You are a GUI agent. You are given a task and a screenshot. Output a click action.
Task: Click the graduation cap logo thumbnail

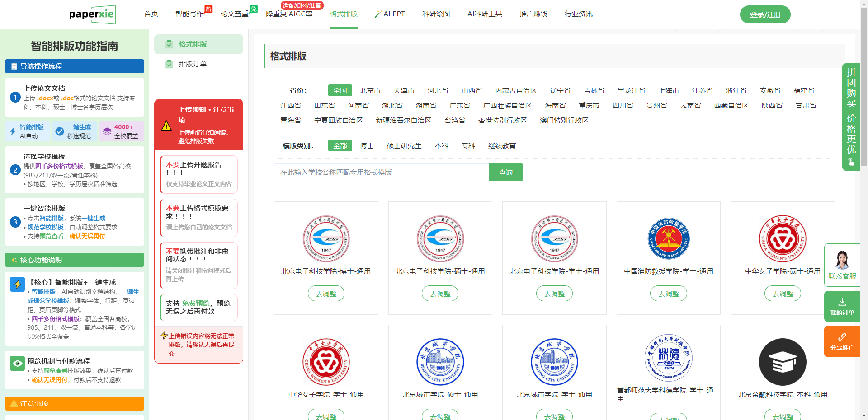pyautogui.click(x=782, y=362)
